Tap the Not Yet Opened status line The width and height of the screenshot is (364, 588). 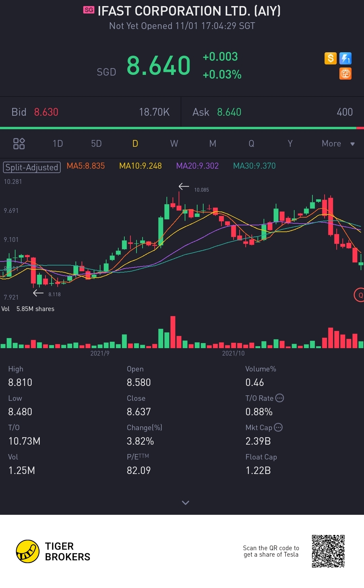[182, 26]
